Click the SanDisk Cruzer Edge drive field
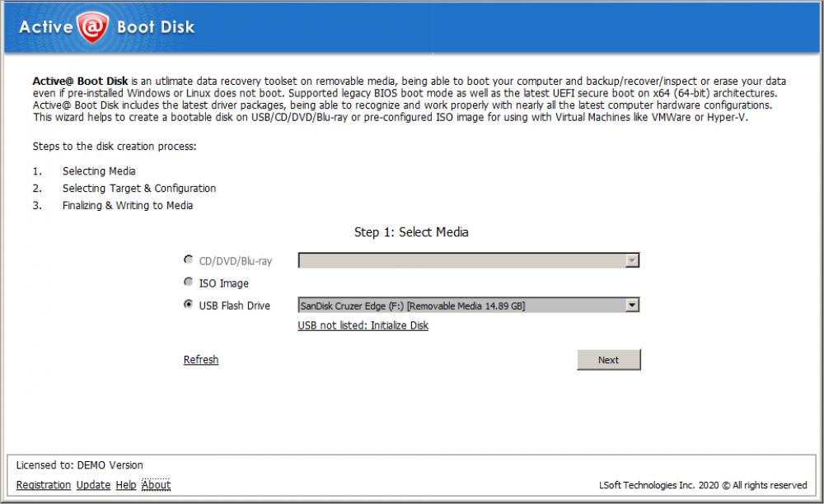The width and height of the screenshot is (824, 504). 453,304
